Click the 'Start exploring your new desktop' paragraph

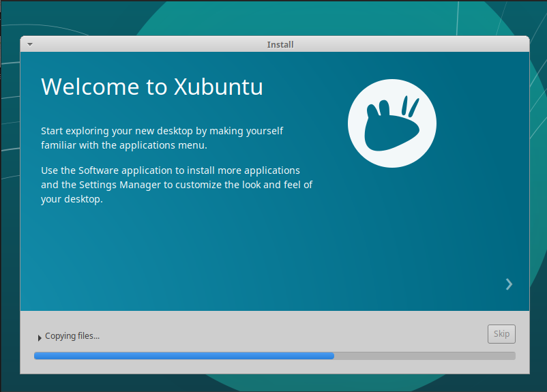(x=162, y=138)
